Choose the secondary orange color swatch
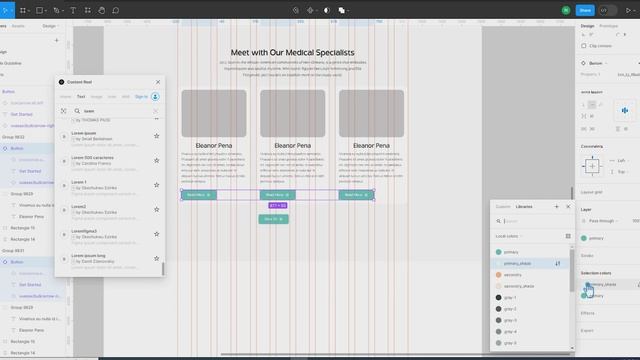 (498, 275)
